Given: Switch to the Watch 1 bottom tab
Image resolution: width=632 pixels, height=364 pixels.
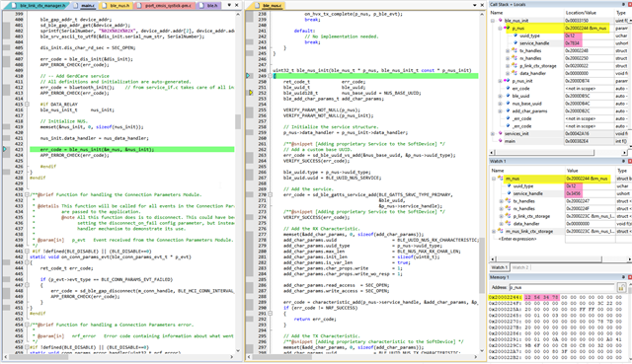Looking at the screenshot, I should coord(499,267).
